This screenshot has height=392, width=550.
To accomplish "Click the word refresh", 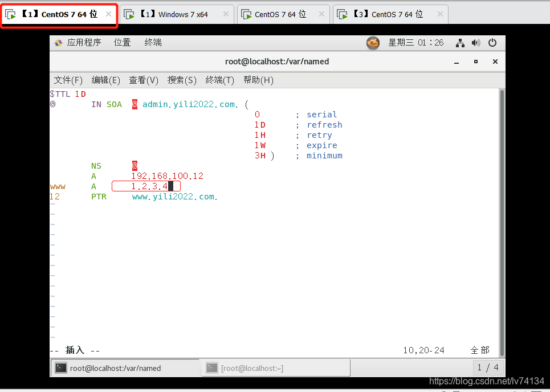I will coord(324,125).
